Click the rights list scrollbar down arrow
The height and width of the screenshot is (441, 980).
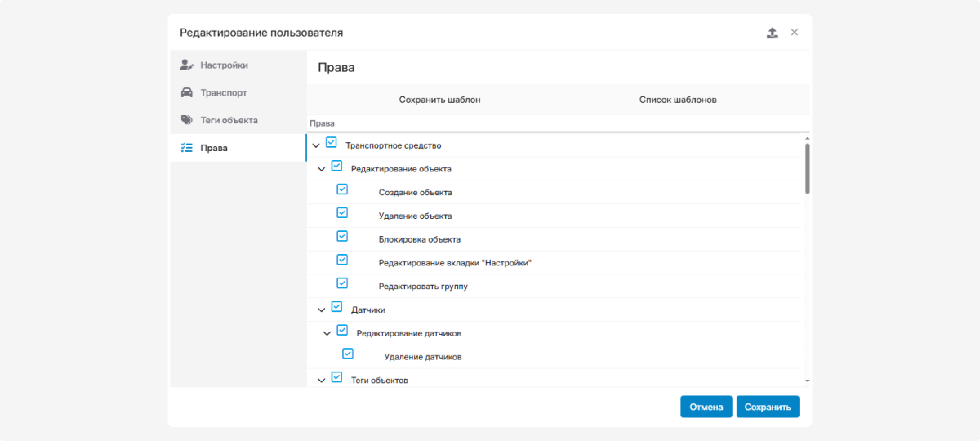pos(807,381)
